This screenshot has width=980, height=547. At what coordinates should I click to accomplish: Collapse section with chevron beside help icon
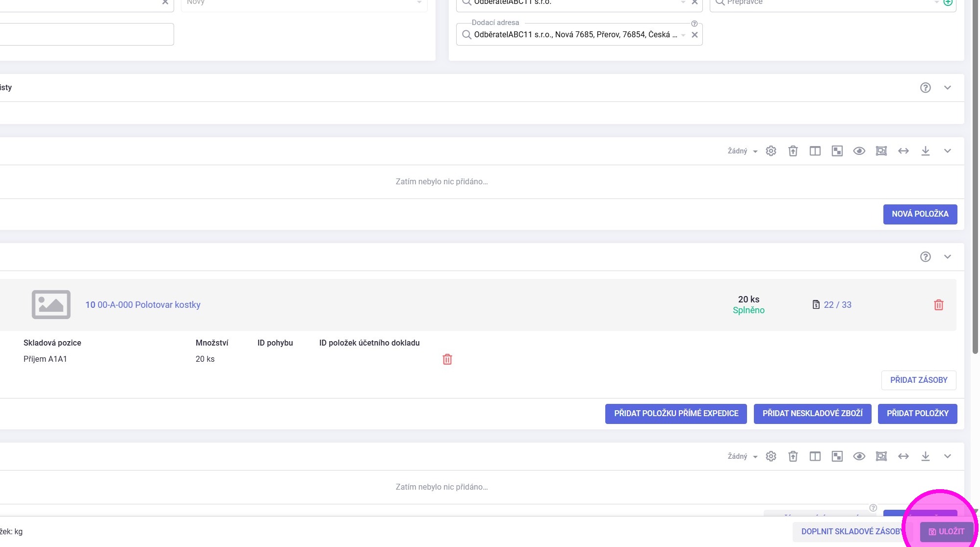point(948,88)
